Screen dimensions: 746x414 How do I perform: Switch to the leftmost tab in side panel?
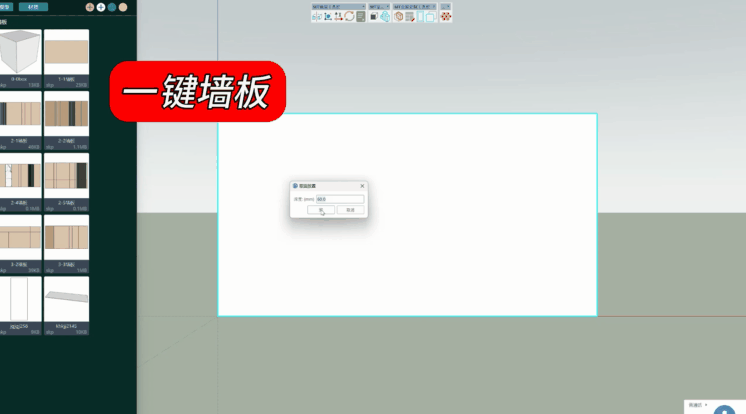click(x=6, y=6)
